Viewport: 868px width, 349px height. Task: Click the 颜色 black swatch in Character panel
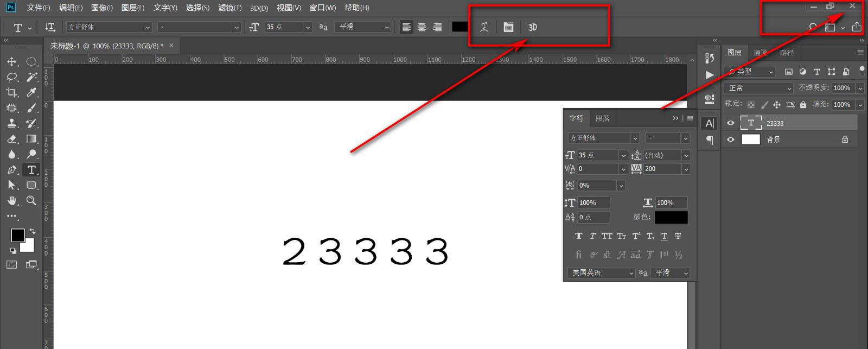[x=671, y=217]
